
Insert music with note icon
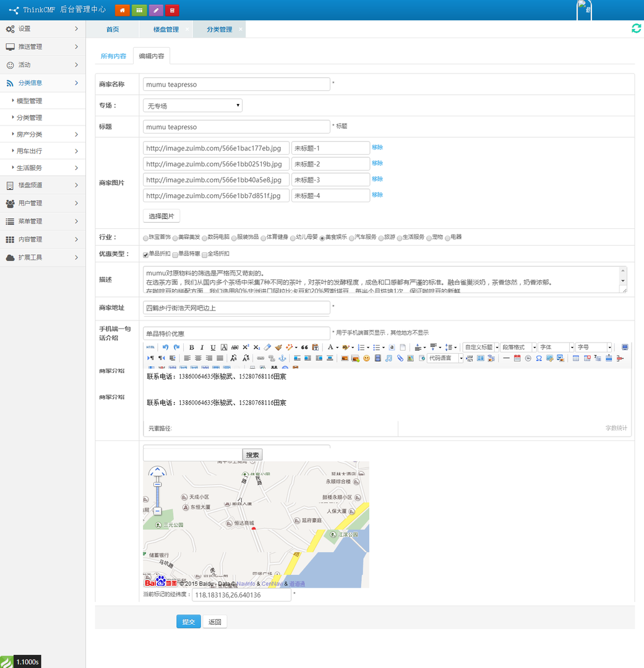pyautogui.click(x=389, y=358)
